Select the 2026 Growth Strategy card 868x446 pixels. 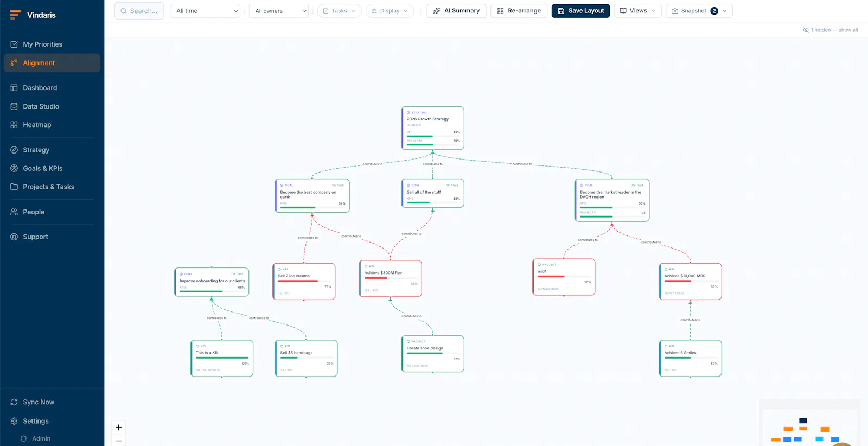432,128
